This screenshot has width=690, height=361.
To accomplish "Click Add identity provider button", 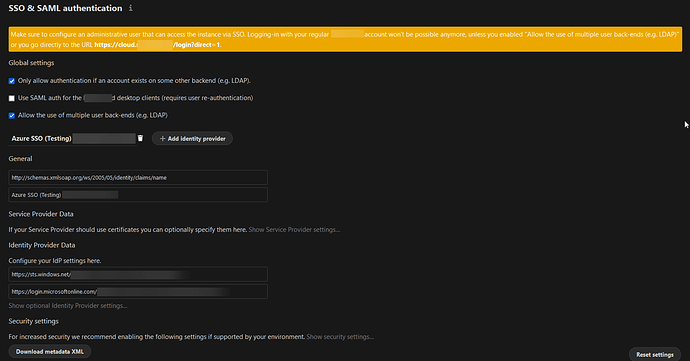I will [x=192, y=139].
